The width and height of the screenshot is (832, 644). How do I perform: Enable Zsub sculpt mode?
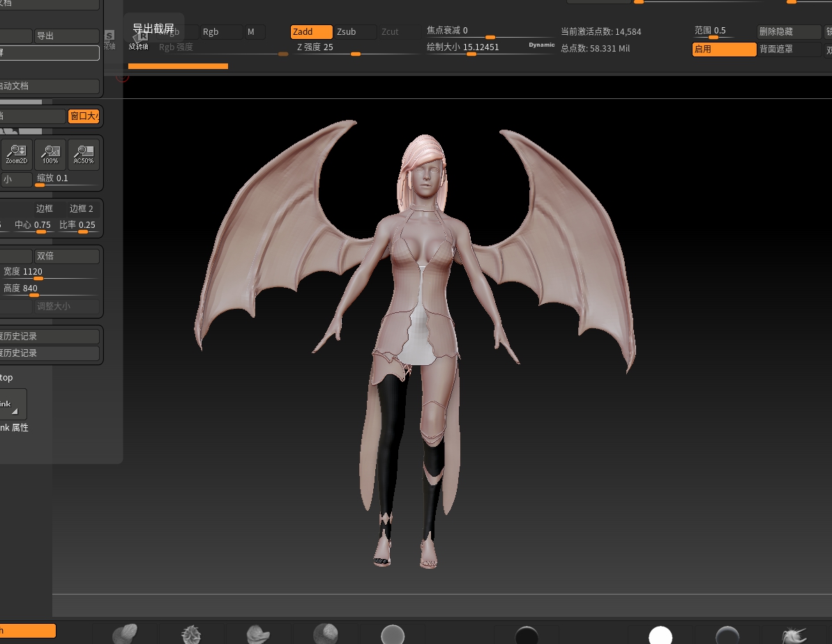click(356, 32)
